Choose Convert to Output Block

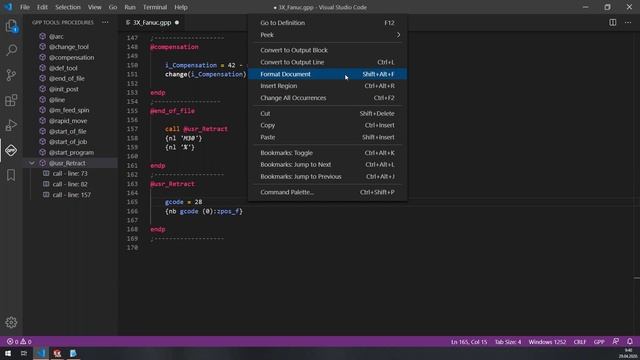(x=327, y=50)
